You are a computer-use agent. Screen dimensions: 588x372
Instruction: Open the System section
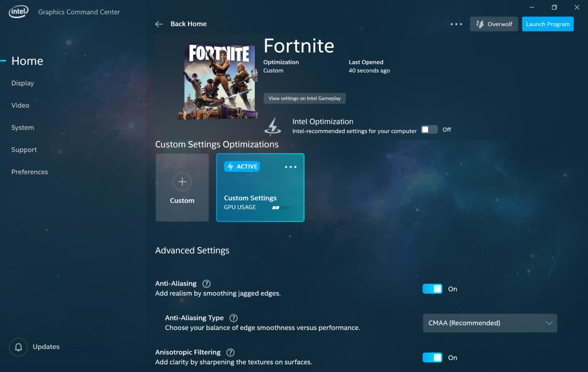point(23,127)
